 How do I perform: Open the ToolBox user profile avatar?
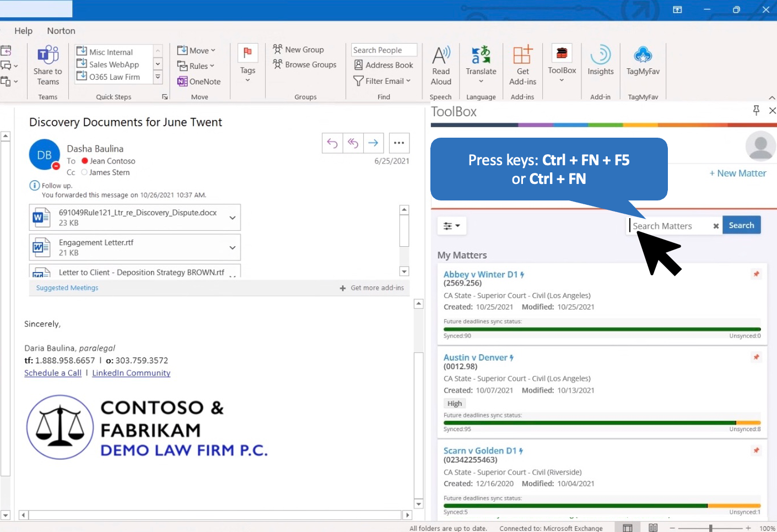[760, 146]
